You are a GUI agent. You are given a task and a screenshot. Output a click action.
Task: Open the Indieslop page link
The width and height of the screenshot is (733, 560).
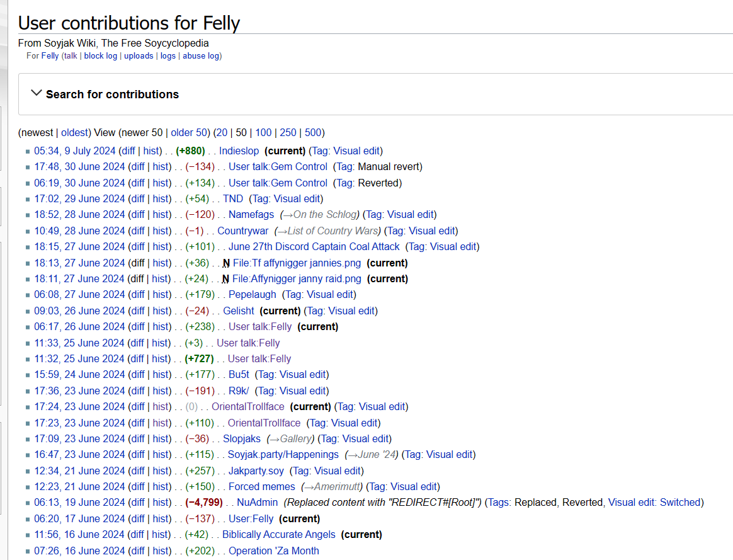coord(239,151)
